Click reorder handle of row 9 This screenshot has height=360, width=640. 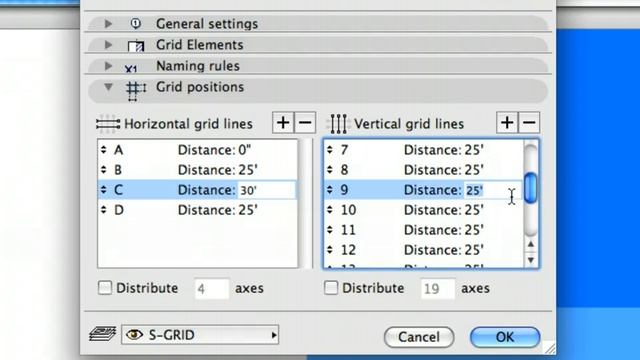330,190
